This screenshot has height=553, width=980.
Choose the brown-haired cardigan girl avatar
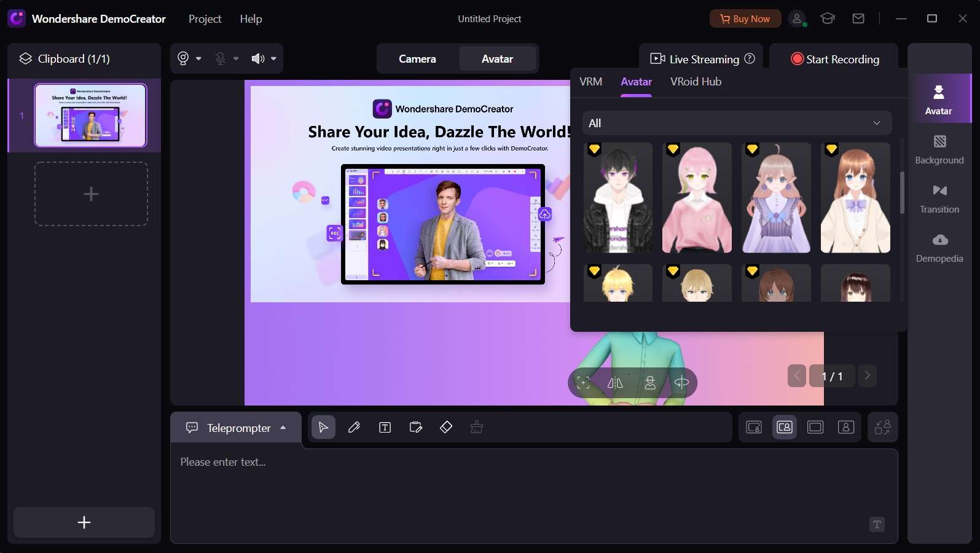click(x=855, y=198)
